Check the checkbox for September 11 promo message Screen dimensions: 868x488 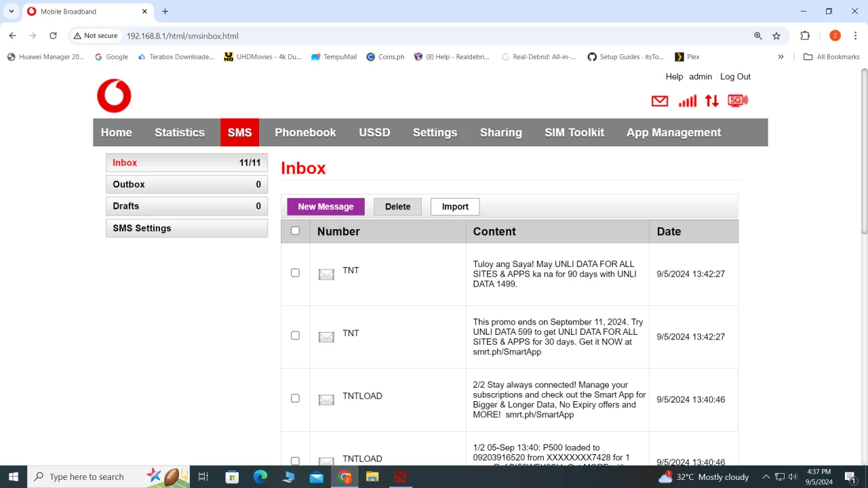(295, 335)
